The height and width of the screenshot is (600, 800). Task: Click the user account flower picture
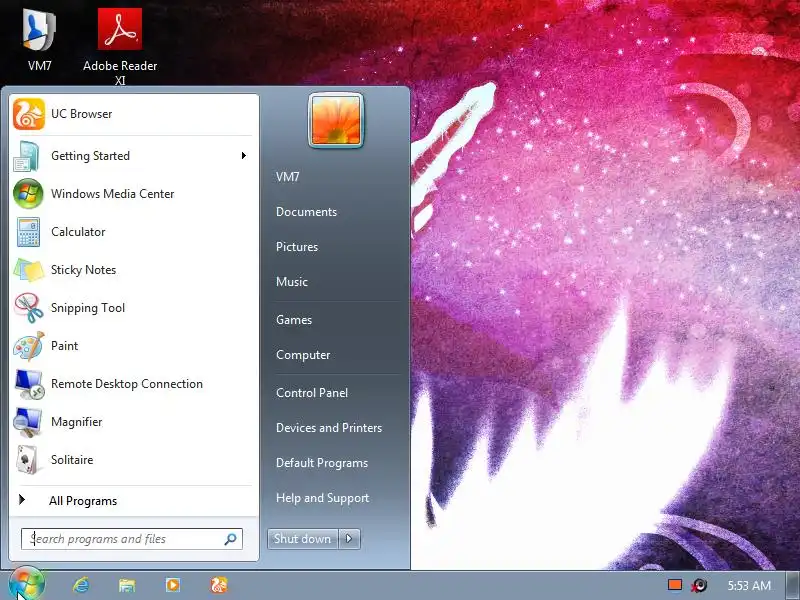click(336, 120)
